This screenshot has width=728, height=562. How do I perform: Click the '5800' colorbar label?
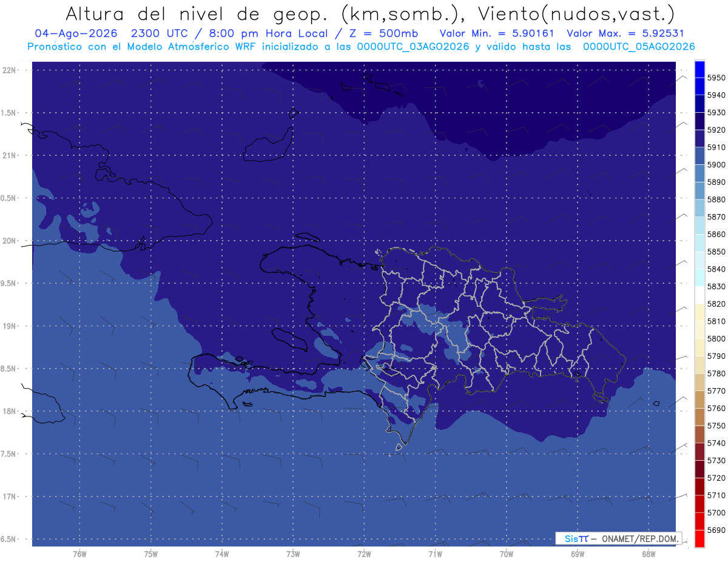716,339
